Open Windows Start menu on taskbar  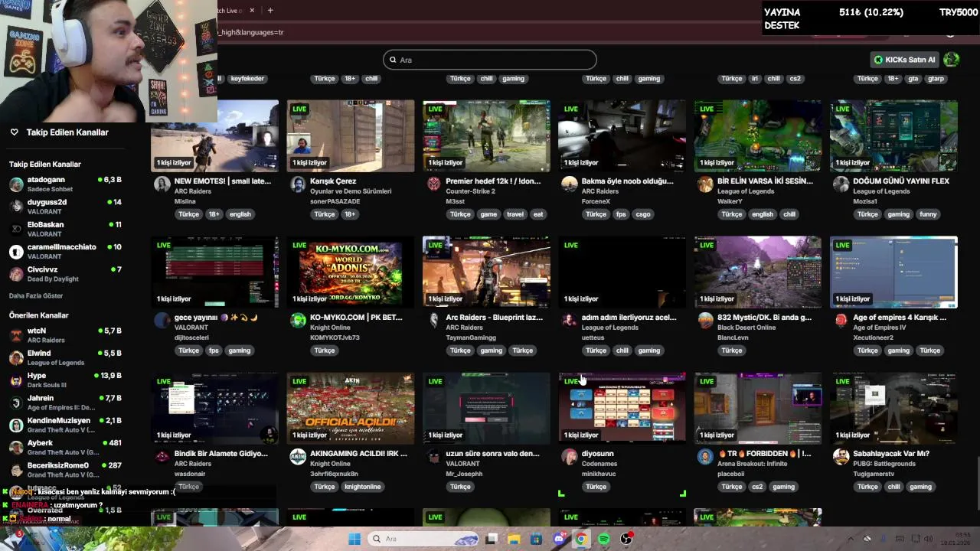354,539
